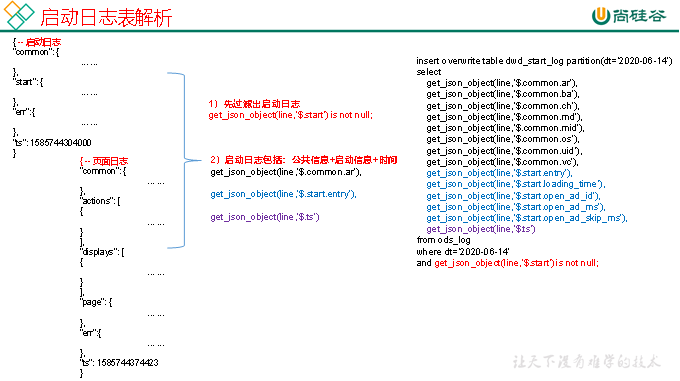Click the slide title 启动日志表解析
Screen dimensions: 680x381
click(x=106, y=18)
